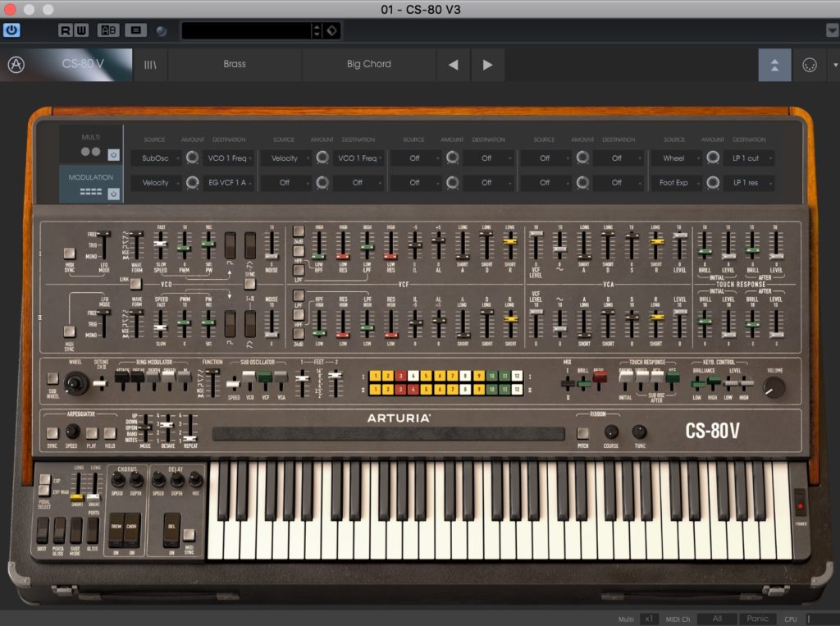Select yellow preset button 1 in row I
Screen dimensions: 840x626
coord(376,376)
